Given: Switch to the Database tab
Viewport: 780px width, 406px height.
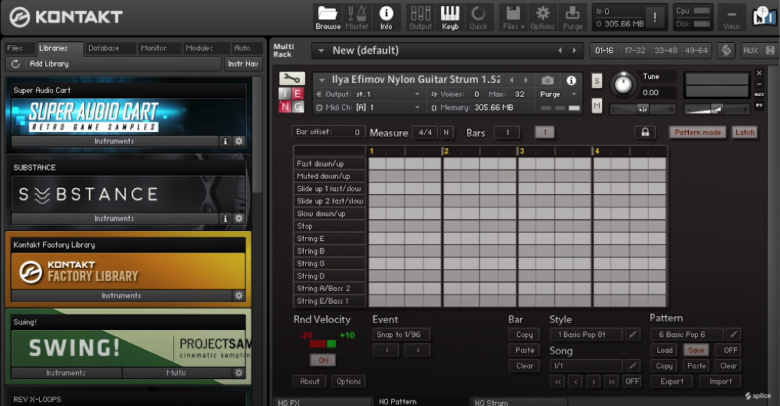Looking at the screenshot, I should [x=103, y=48].
